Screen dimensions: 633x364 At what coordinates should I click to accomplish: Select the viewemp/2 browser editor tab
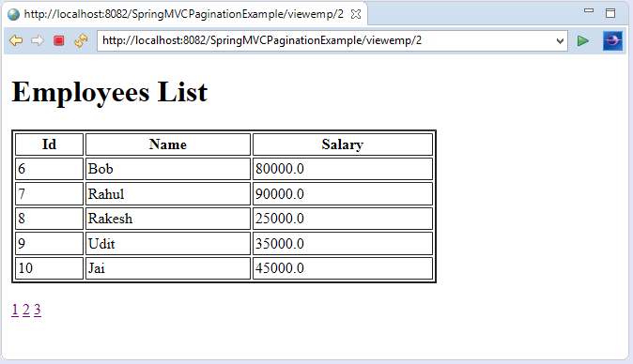click(x=184, y=14)
